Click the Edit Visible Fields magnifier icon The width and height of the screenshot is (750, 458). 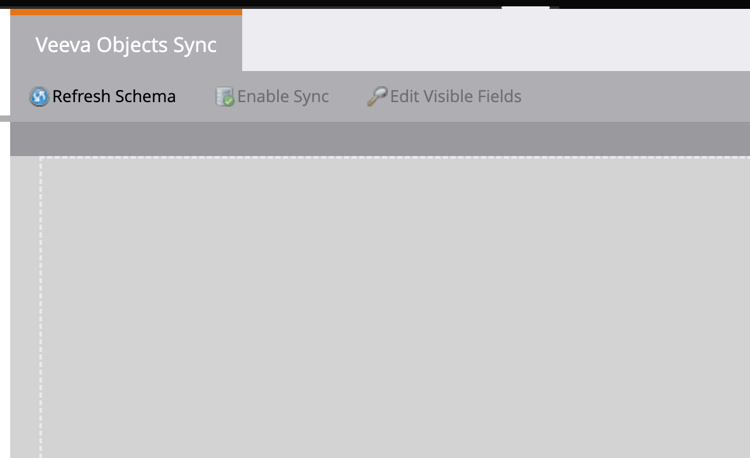[x=377, y=96]
